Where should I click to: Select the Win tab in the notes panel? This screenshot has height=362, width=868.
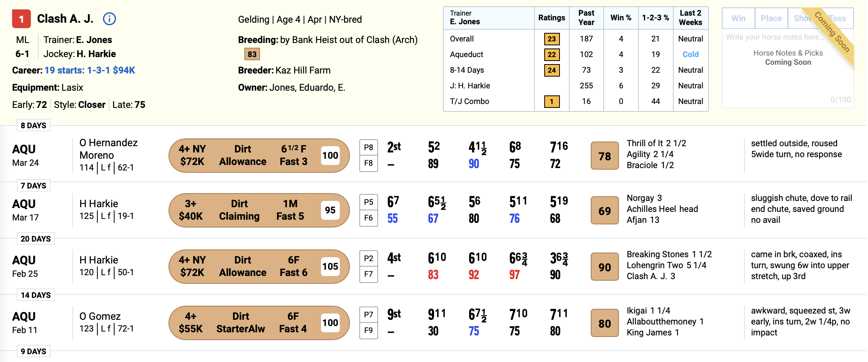tap(738, 18)
